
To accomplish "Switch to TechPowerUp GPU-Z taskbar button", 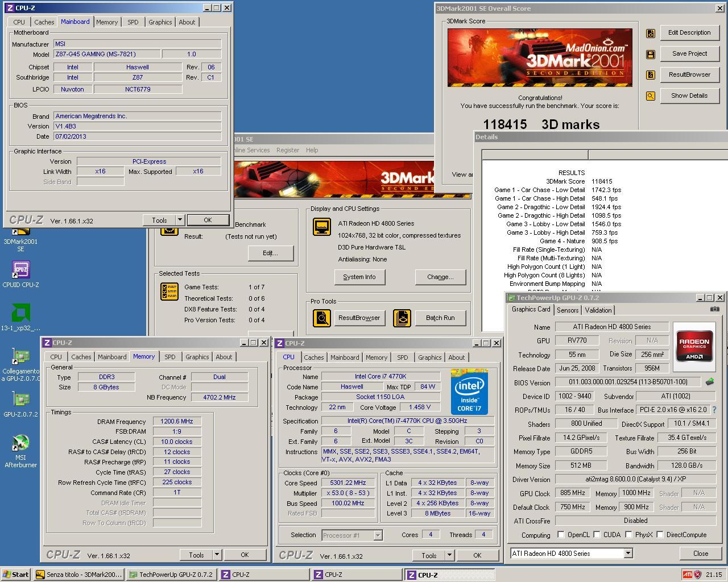I will click(171, 575).
